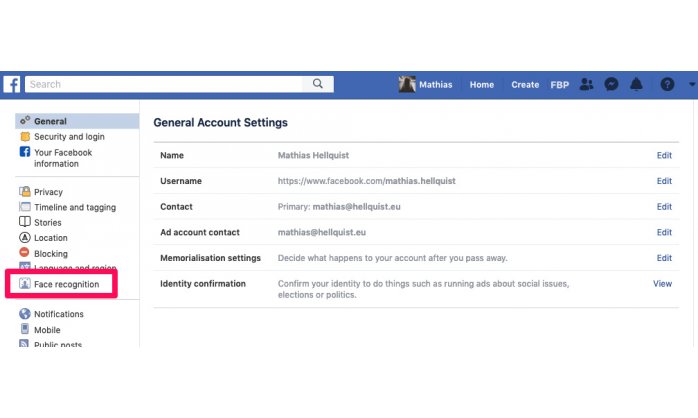
Task: Open the Mathias profile link
Action: tap(435, 85)
